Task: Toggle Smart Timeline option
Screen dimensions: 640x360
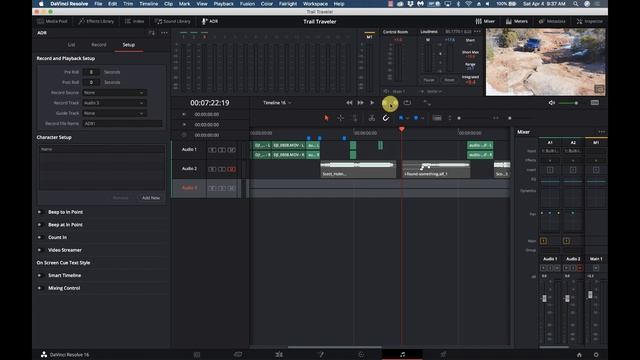Action: tap(40, 275)
